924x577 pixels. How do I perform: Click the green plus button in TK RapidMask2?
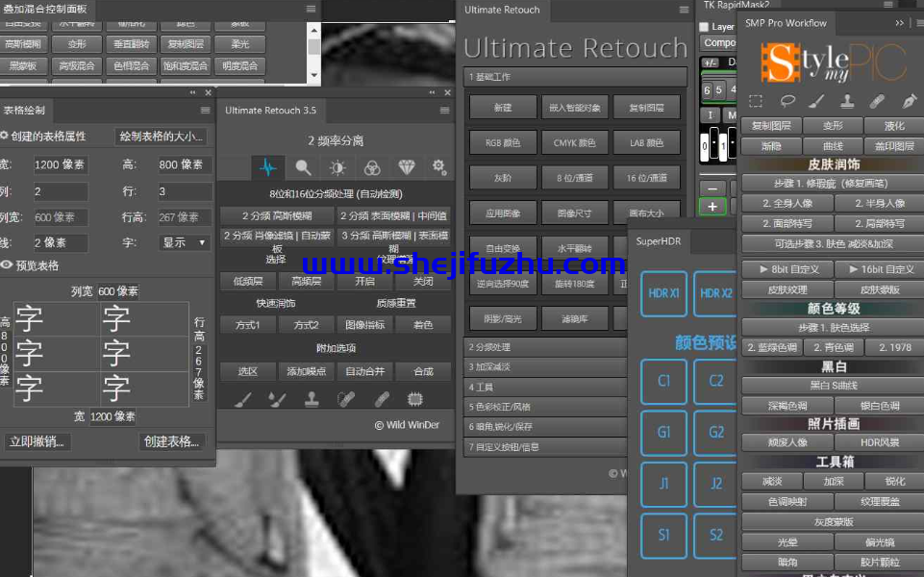point(712,207)
